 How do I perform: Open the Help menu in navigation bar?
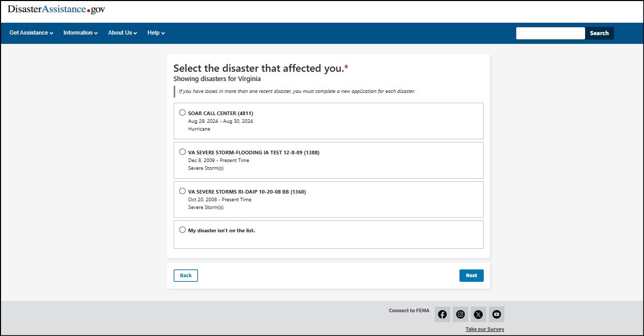pyautogui.click(x=156, y=33)
